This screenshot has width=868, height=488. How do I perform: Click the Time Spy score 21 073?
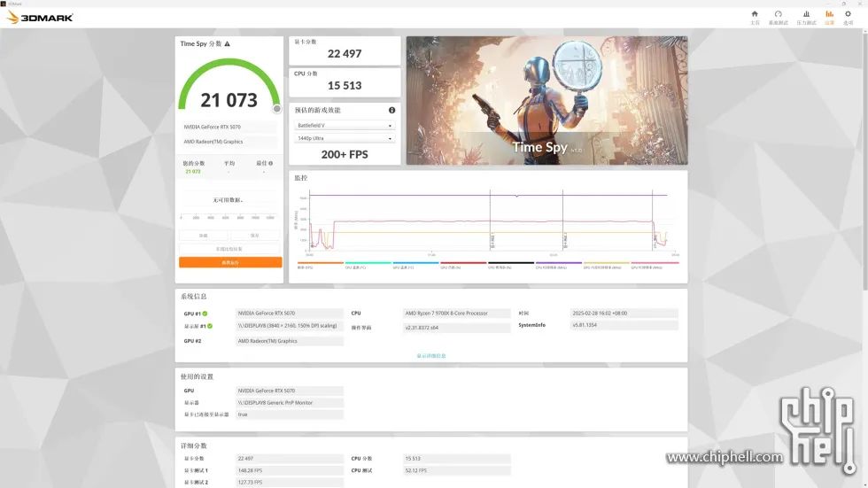point(229,100)
